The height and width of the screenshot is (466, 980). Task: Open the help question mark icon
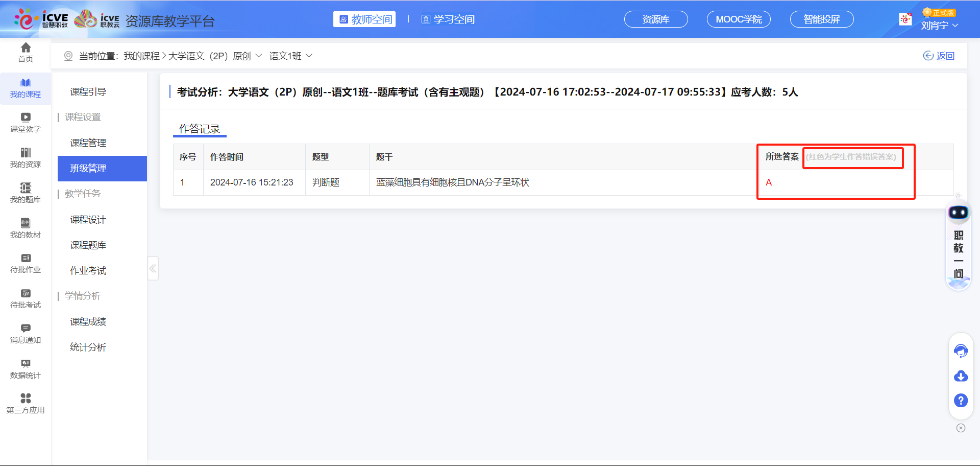961,401
